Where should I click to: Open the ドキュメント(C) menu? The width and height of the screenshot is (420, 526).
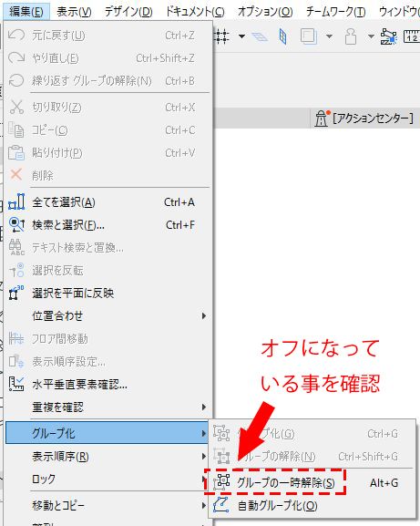click(195, 12)
